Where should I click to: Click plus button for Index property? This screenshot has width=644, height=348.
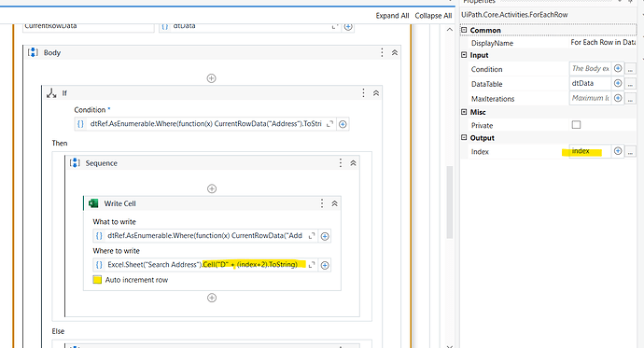point(618,151)
